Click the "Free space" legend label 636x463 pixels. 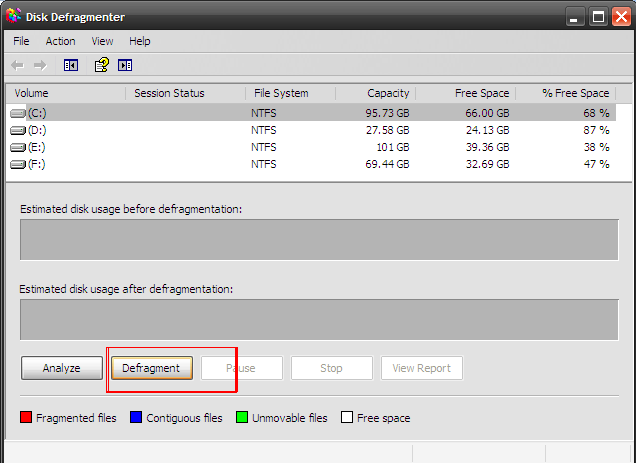pyautogui.click(x=384, y=418)
